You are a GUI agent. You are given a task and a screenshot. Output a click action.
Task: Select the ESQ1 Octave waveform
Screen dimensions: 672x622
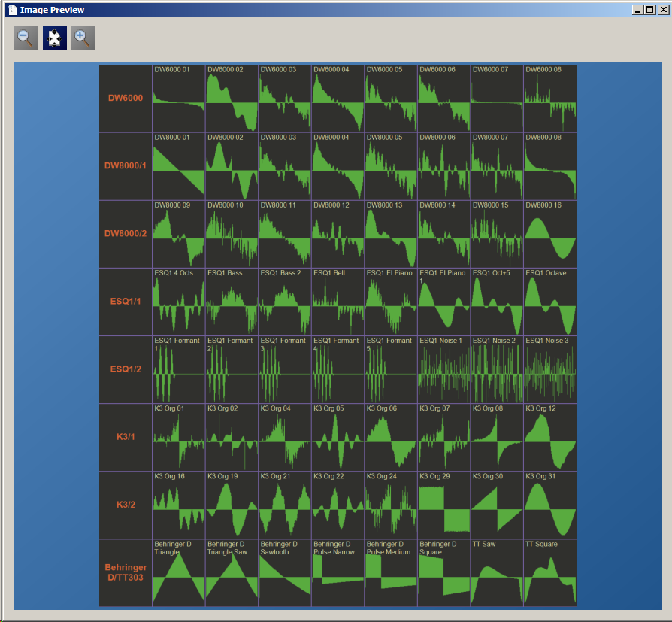[x=550, y=302]
